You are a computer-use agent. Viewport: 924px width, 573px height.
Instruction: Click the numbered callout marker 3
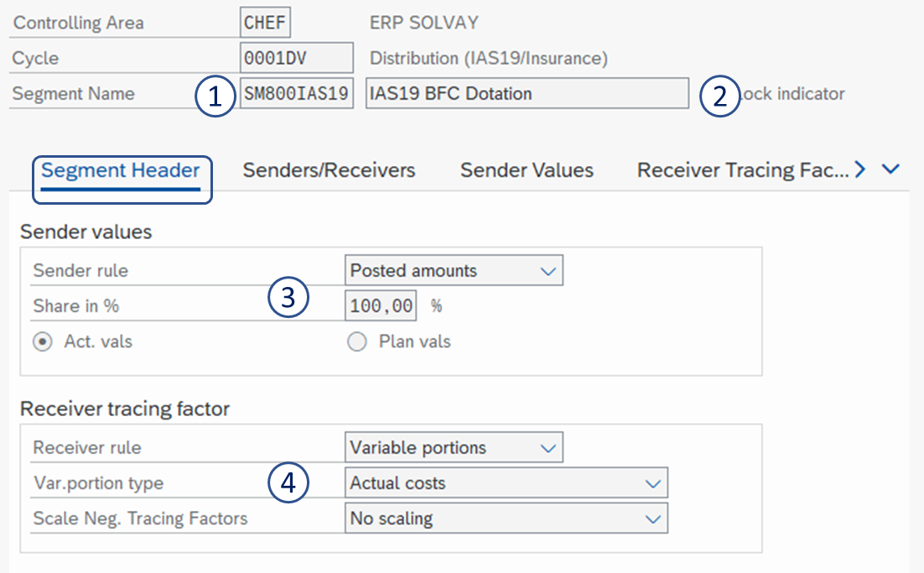pos(288,300)
